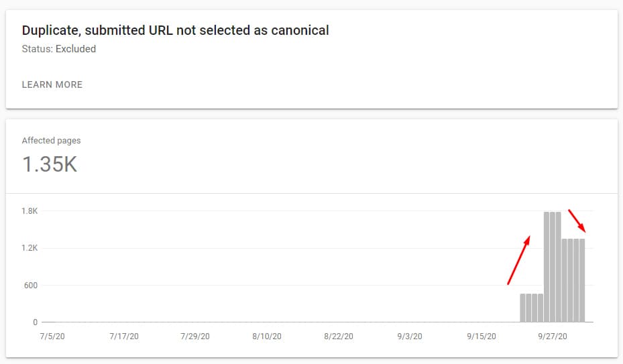Click the red upward-pointing arrow annotation
This screenshot has height=364, width=623.
519,260
